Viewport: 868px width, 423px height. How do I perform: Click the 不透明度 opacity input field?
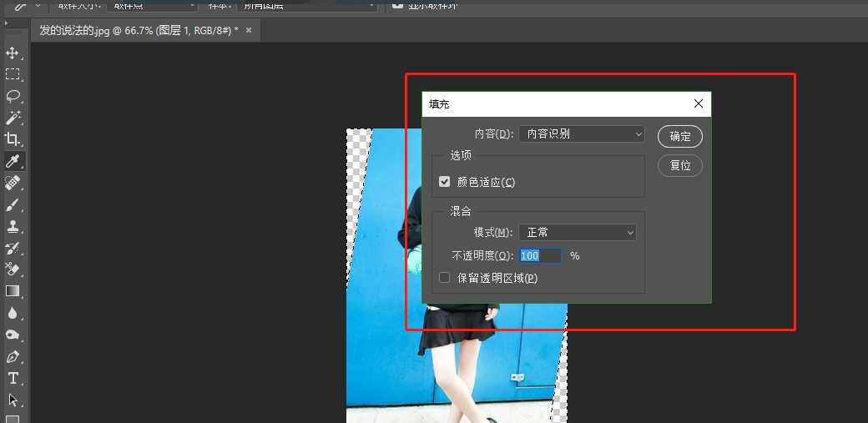tap(540, 256)
